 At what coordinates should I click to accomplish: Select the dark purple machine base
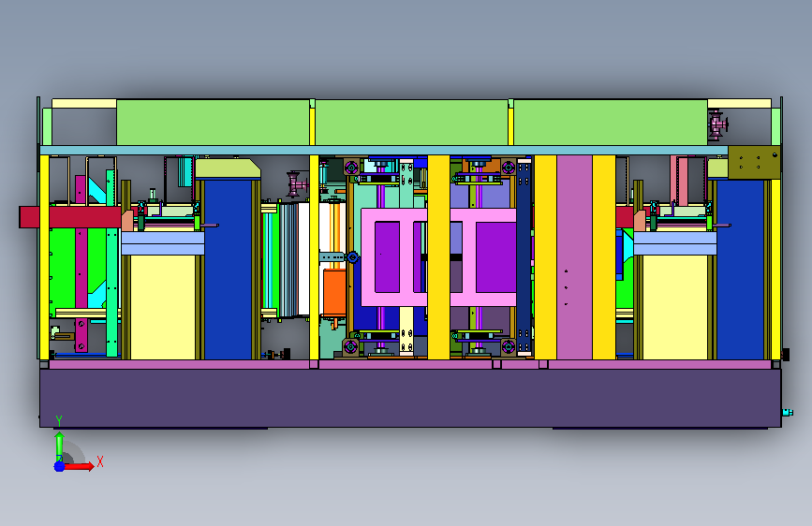point(410,398)
